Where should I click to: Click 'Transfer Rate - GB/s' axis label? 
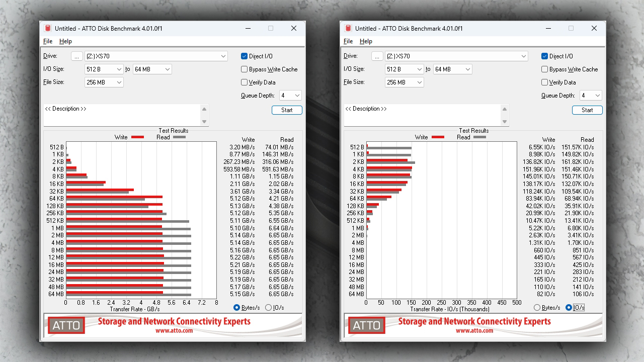point(135,309)
